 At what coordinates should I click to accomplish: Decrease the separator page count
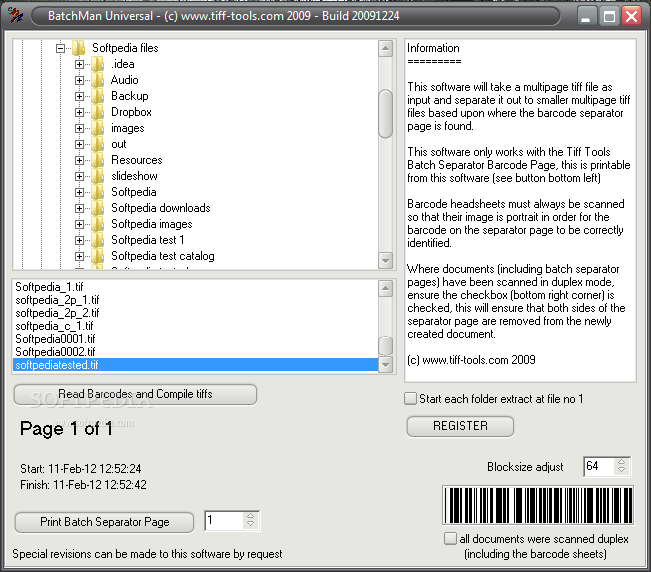250,524
